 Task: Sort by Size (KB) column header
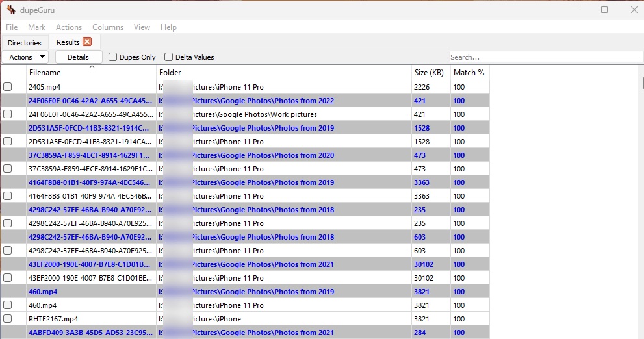(431, 73)
